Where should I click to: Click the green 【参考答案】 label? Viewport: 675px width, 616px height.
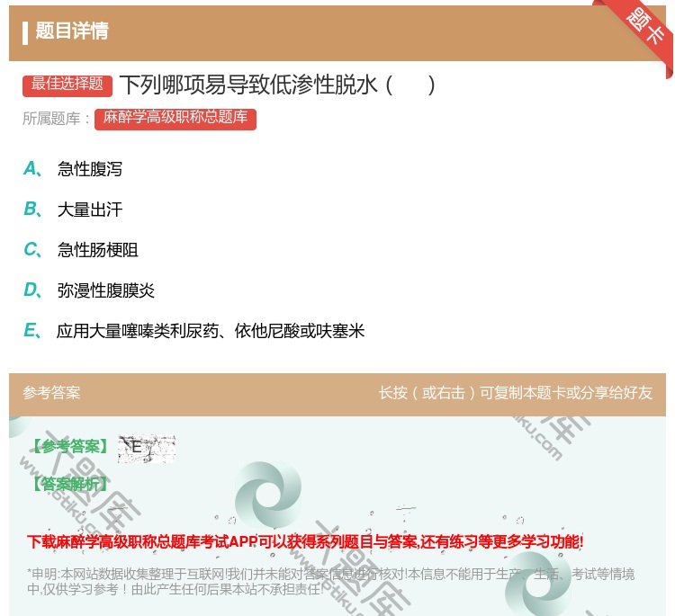coord(71,447)
